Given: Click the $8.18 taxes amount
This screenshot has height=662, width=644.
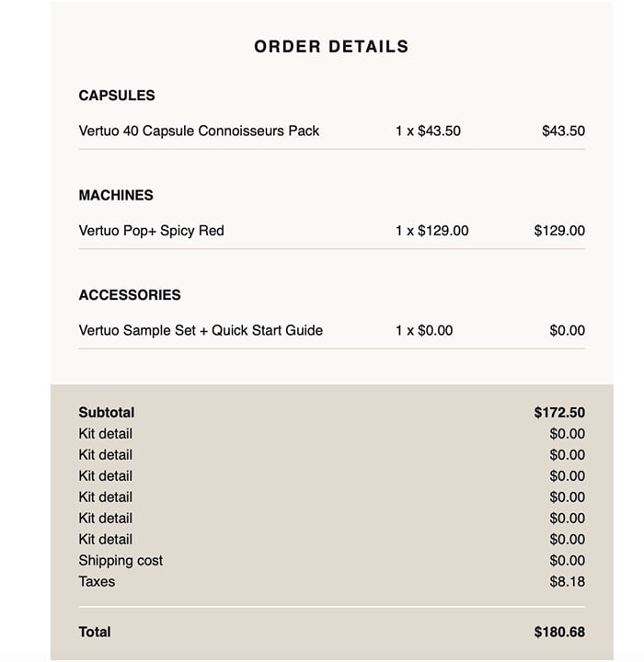Looking at the screenshot, I should click(x=567, y=581).
